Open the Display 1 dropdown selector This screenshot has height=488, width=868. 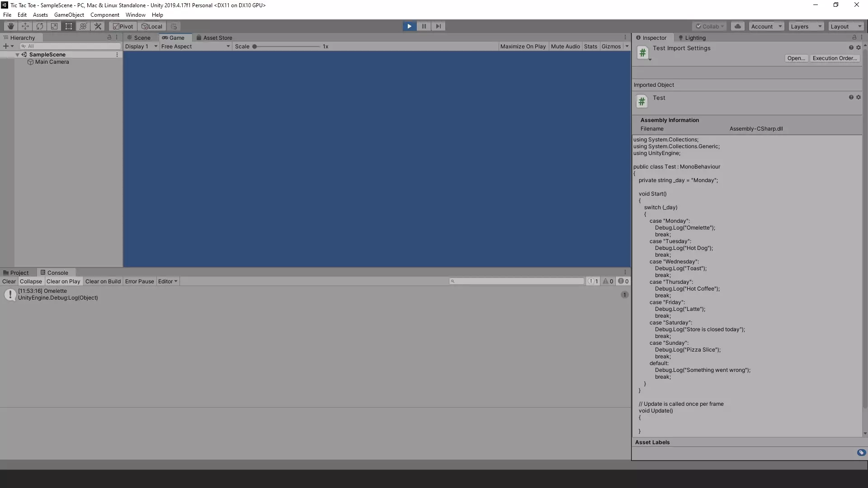[x=140, y=46]
